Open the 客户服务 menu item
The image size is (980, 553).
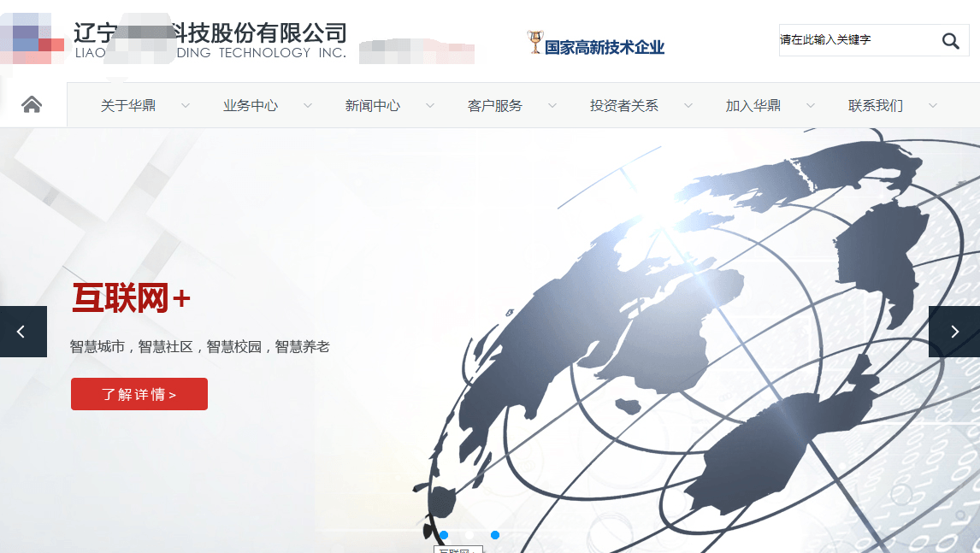494,106
